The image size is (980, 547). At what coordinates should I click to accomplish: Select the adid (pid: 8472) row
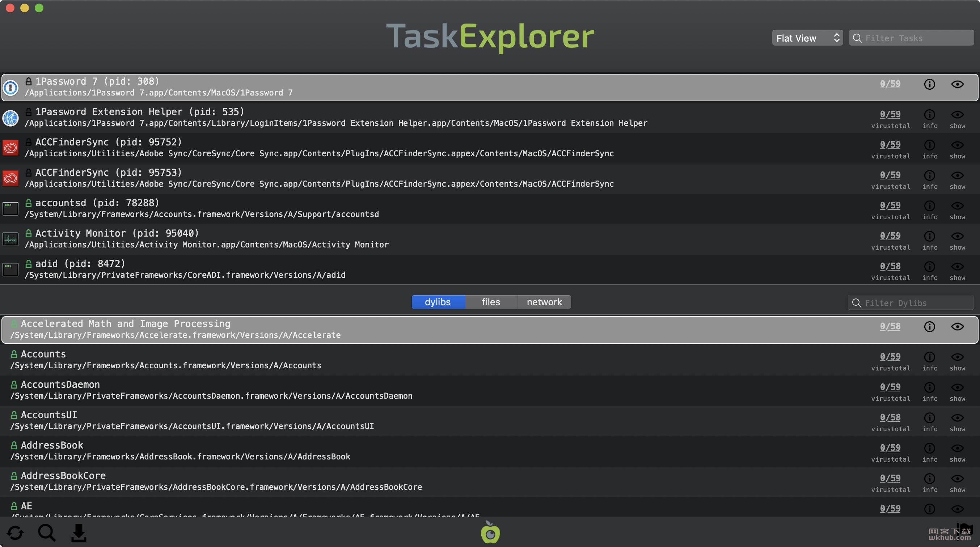(x=490, y=269)
